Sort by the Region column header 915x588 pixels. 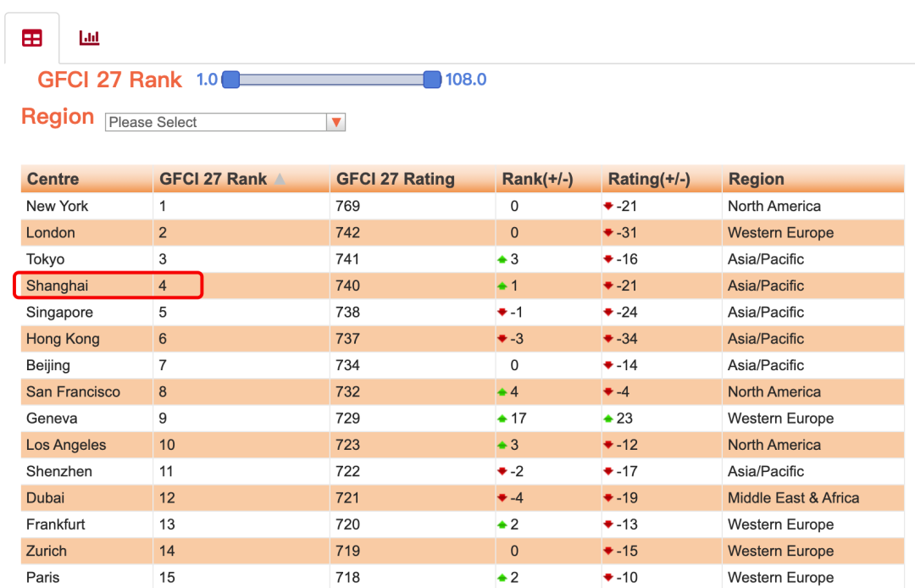[813, 179]
